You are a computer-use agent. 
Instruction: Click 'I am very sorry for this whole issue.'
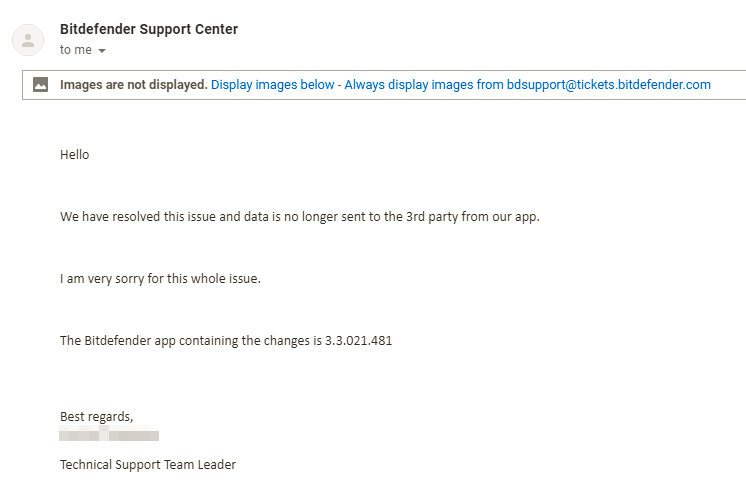(x=160, y=279)
